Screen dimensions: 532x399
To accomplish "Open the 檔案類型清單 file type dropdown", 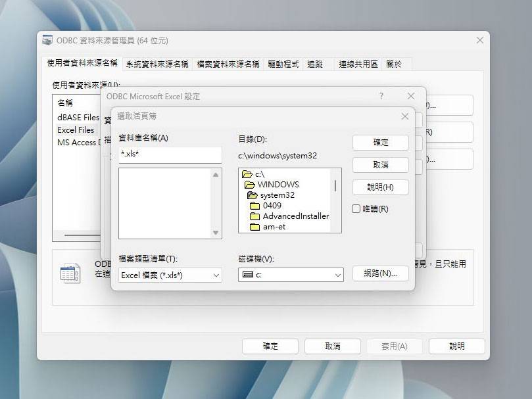I will [215, 275].
